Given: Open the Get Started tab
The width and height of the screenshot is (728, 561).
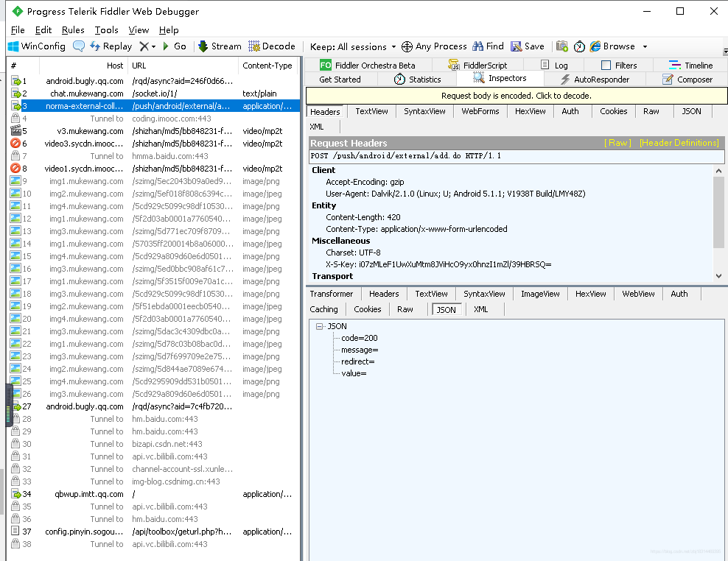Looking at the screenshot, I should click(340, 80).
